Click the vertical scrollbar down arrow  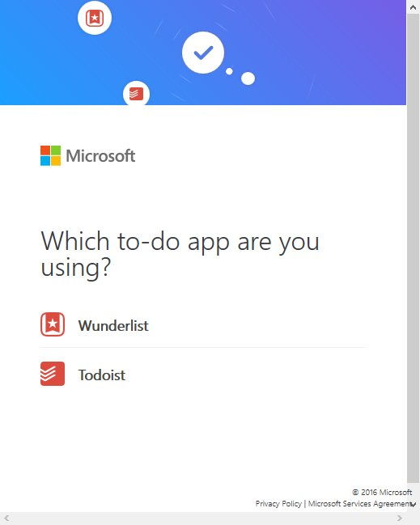413,505
